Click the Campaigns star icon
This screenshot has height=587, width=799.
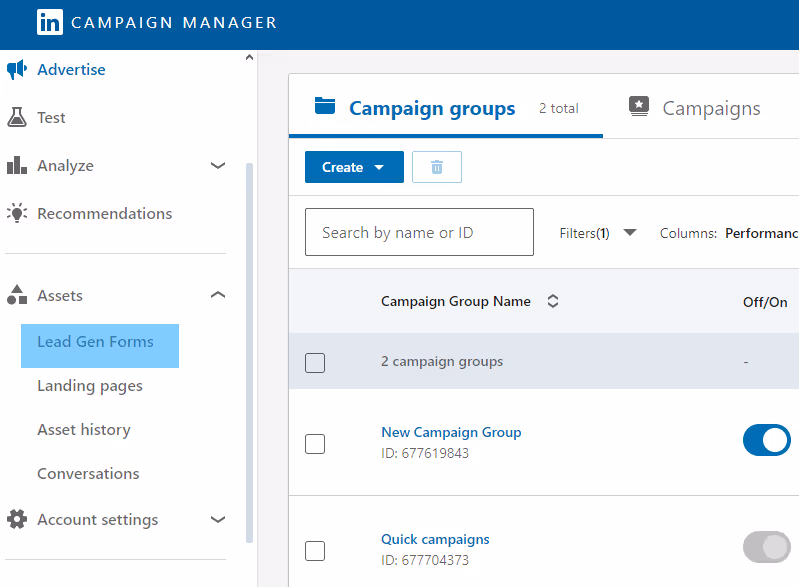(638, 106)
